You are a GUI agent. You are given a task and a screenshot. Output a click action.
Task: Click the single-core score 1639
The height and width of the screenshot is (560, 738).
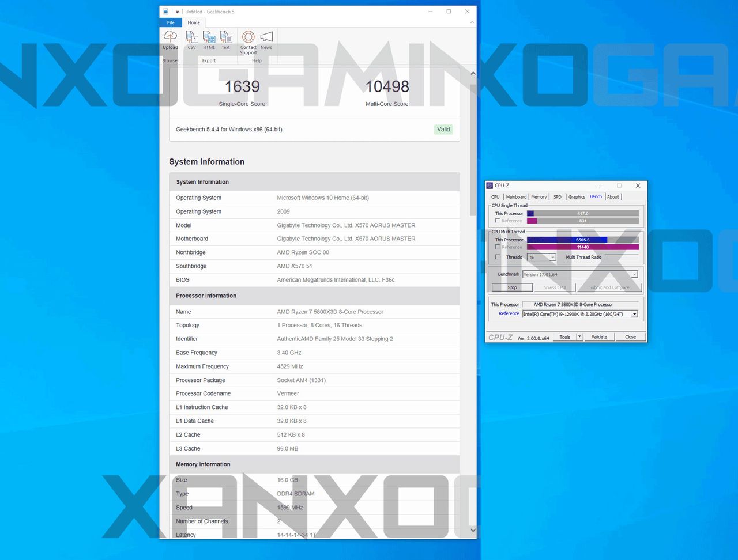(x=242, y=86)
